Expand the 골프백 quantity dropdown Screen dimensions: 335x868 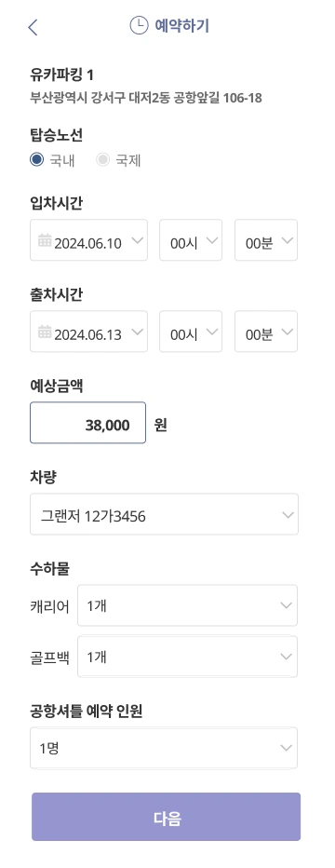tap(187, 657)
